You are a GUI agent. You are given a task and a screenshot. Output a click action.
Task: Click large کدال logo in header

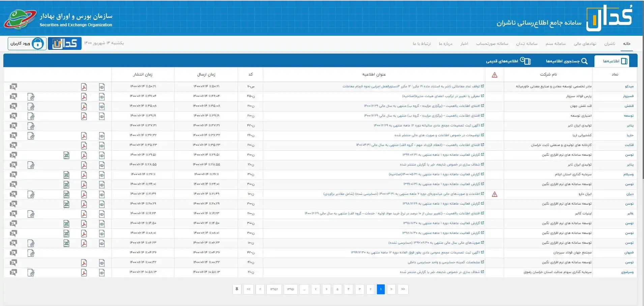point(609,18)
